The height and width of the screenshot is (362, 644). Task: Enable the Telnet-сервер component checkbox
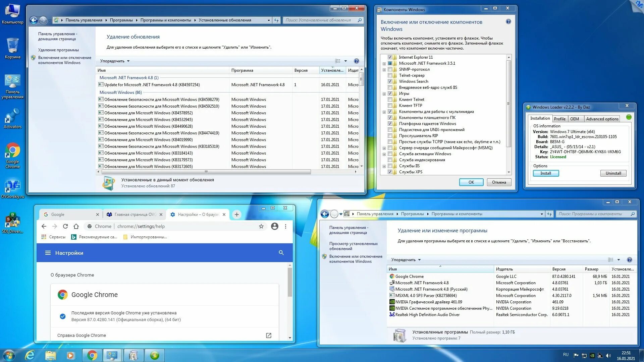[x=390, y=75]
